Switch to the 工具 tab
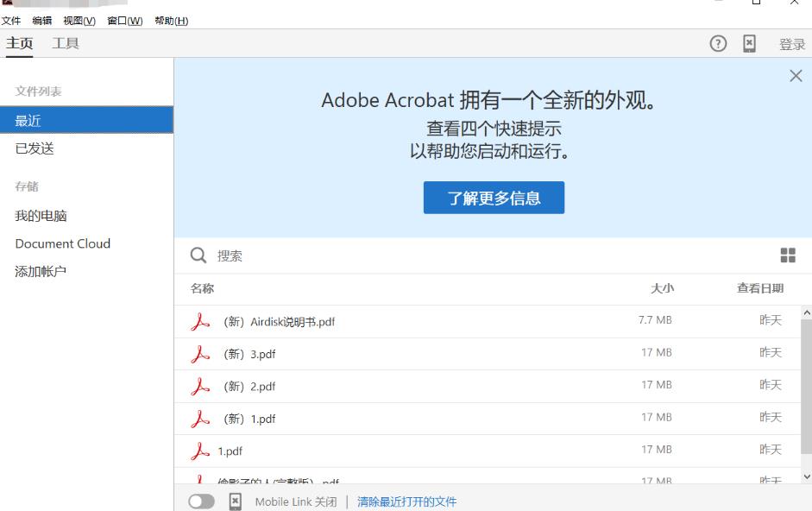This screenshot has width=812, height=511. [x=66, y=44]
